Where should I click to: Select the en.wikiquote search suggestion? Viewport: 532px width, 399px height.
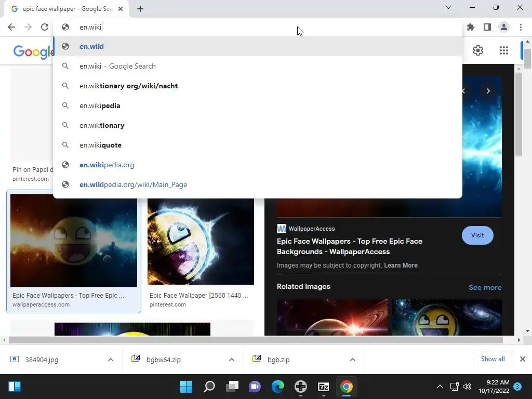point(258,145)
